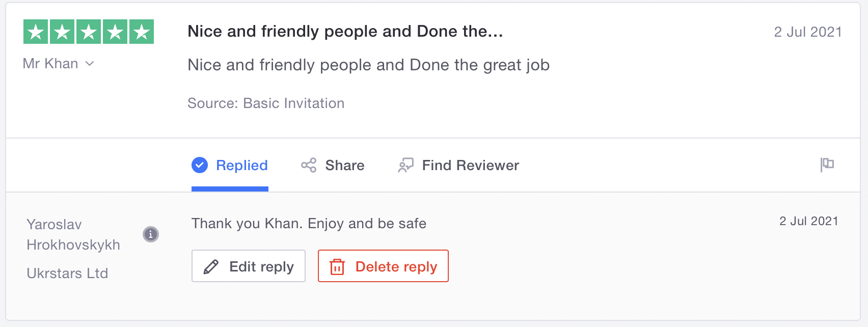Click the five green star rating
This screenshot has height=327, width=868.
pos(89,32)
